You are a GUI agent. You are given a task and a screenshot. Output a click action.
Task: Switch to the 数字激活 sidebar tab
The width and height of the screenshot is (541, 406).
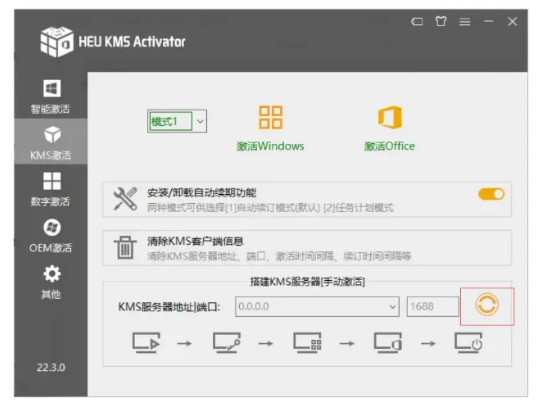(x=51, y=189)
